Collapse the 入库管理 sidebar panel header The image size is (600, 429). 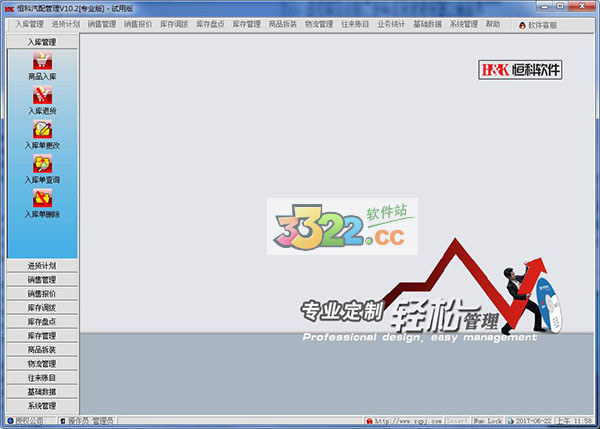[x=42, y=42]
